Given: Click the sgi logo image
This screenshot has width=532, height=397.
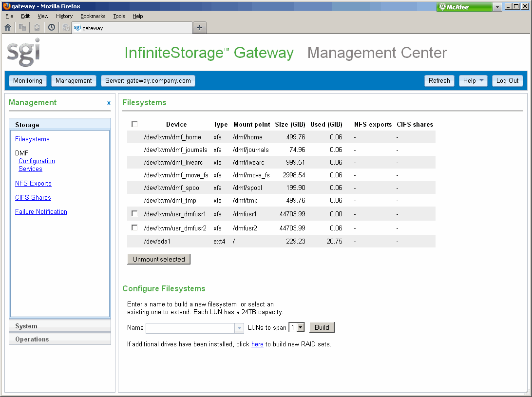Looking at the screenshot, I should (x=23, y=52).
